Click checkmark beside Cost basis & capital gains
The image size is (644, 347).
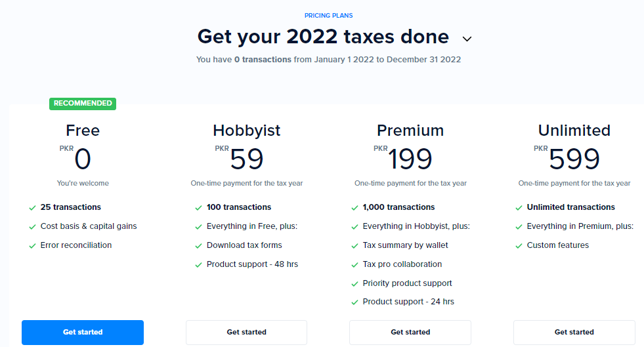(32, 227)
